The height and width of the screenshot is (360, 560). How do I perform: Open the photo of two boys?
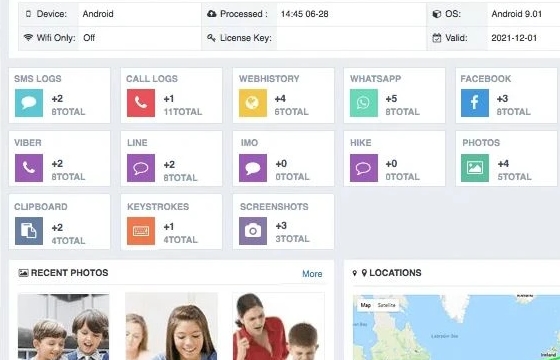click(x=64, y=326)
